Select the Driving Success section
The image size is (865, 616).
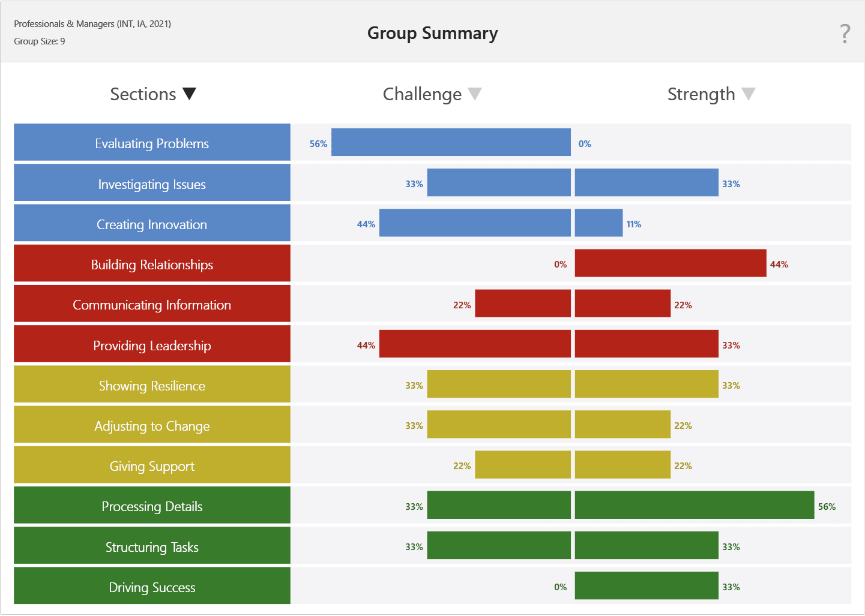pyautogui.click(x=151, y=587)
